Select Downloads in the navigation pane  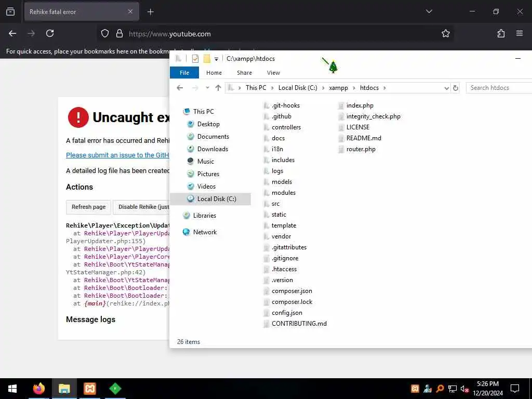click(x=212, y=149)
